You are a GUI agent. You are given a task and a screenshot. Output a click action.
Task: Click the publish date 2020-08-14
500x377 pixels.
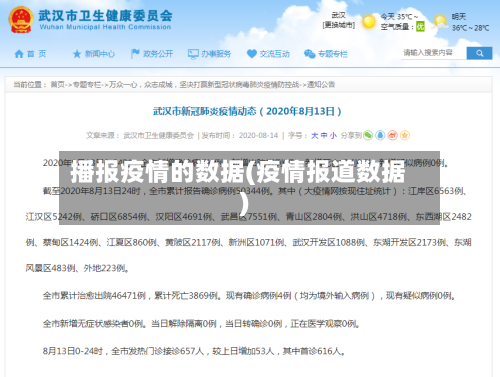tap(258, 136)
